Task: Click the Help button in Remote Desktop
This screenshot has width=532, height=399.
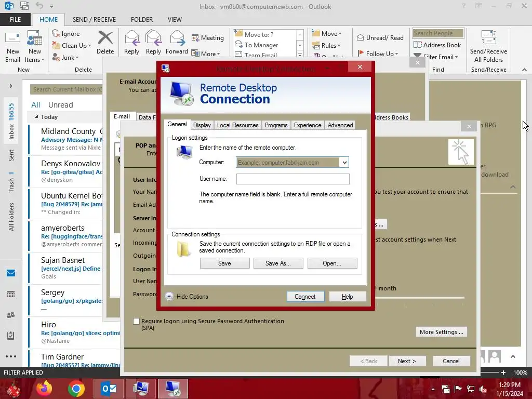Action: pyautogui.click(x=348, y=297)
